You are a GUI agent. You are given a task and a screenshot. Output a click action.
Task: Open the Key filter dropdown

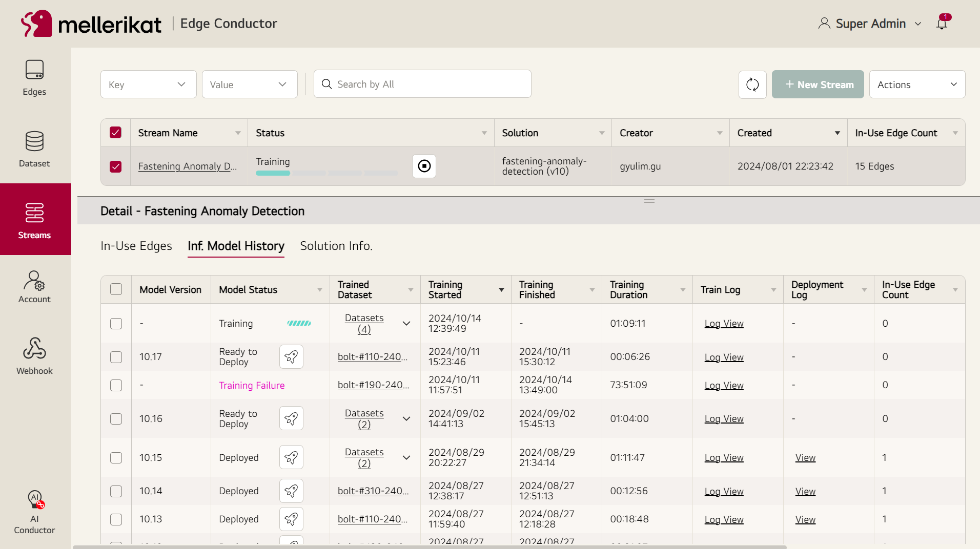click(x=149, y=85)
